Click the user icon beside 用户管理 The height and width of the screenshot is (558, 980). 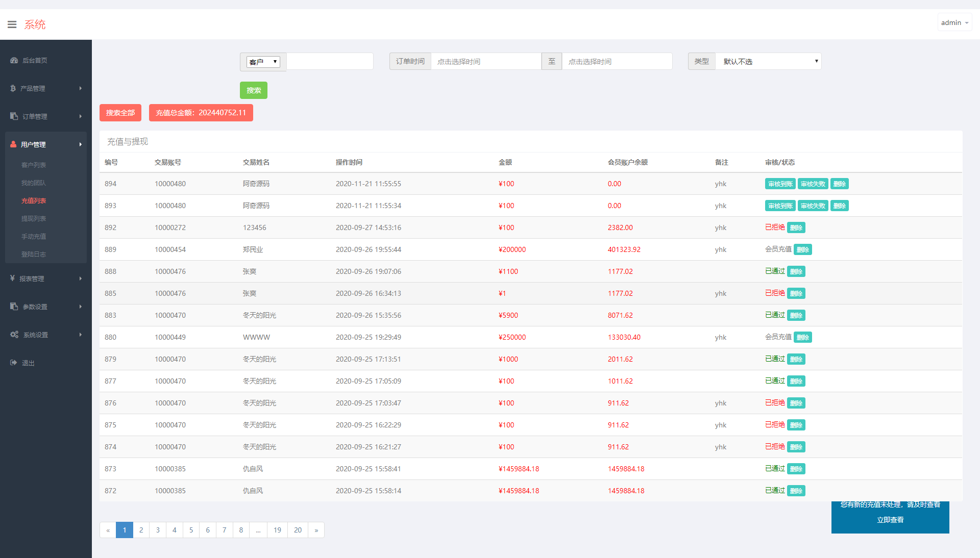click(x=13, y=144)
